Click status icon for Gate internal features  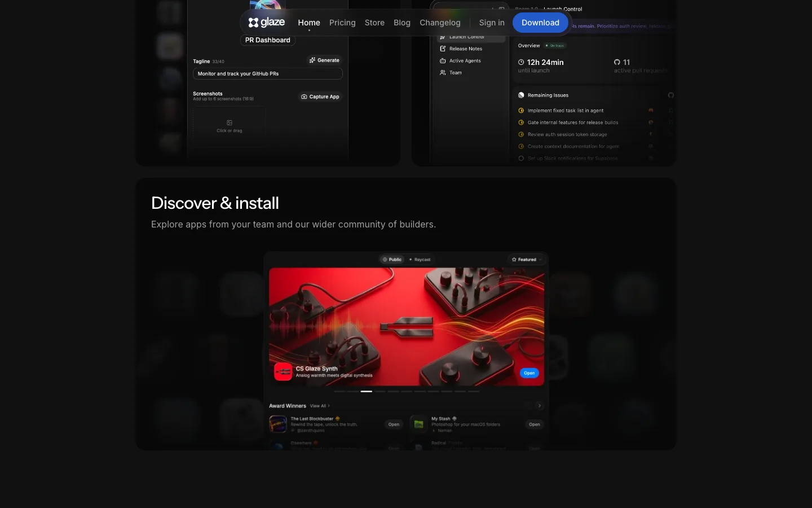click(x=521, y=122)
